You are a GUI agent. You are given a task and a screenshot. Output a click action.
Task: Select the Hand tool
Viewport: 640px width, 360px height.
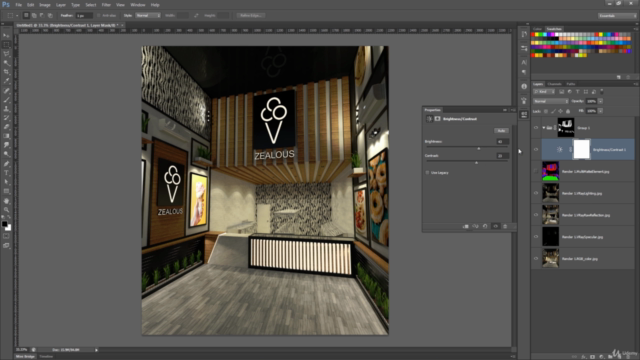6,201
